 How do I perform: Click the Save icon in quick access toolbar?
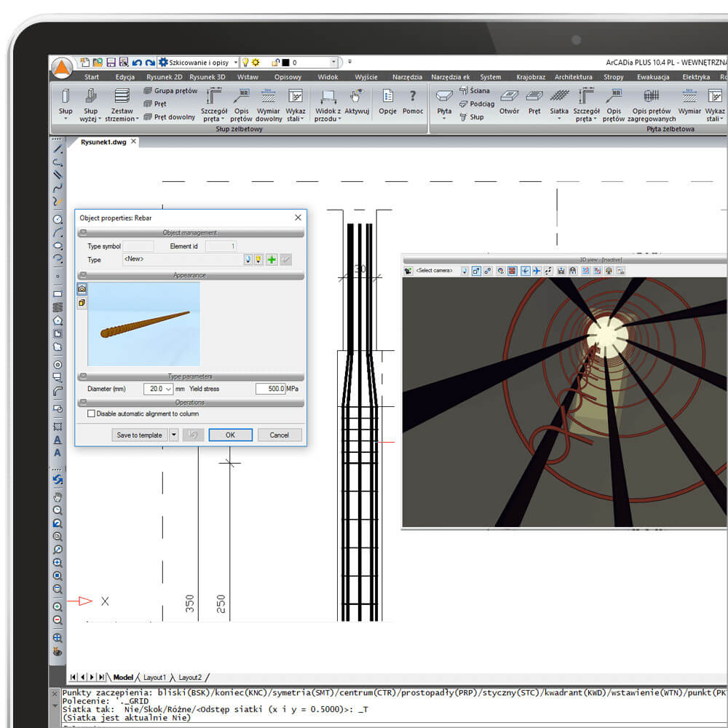click(x=111, y=62)
